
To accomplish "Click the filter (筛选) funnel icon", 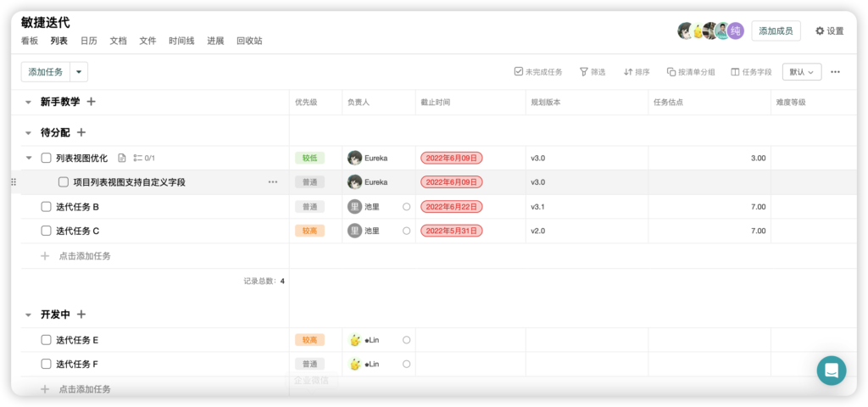I will (583, 72).
